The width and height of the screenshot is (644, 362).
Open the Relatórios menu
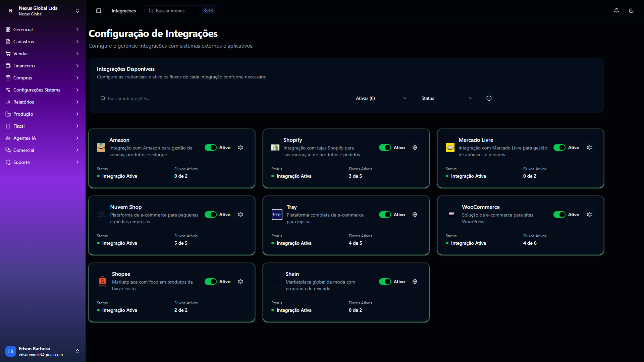pyautogui.click(x=43, y=102)
